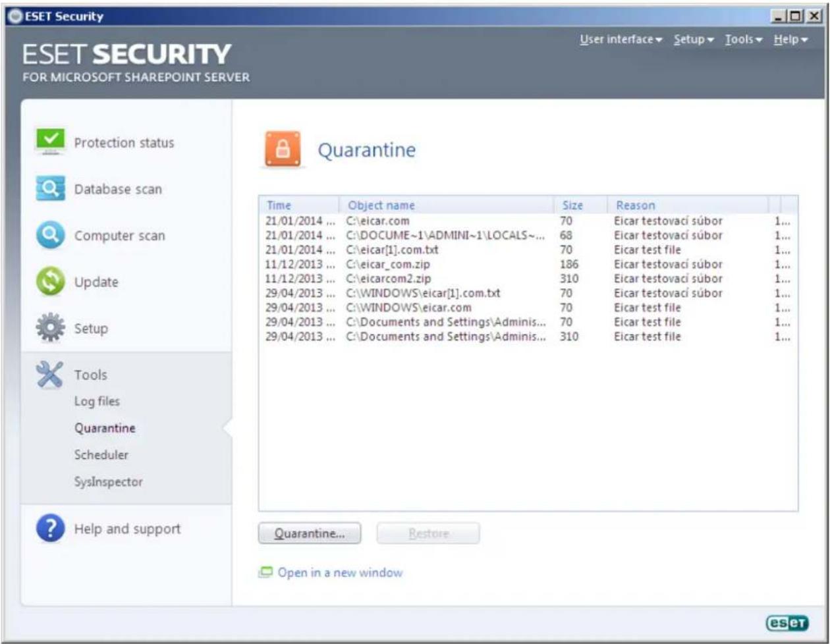Image resolution: width=830 pixels, height=644 pixels.
Task: Go to Database scan section
Action: (x=118, y=190)
